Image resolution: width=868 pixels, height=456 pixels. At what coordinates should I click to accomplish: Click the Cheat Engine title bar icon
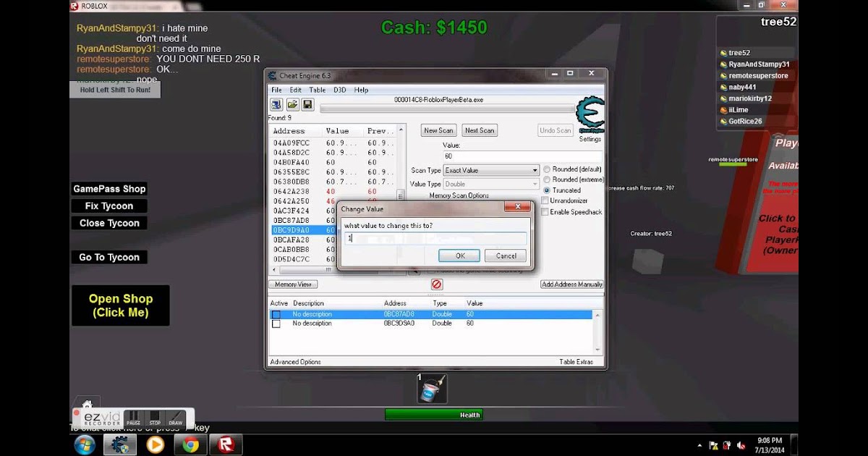coord(273,75)
